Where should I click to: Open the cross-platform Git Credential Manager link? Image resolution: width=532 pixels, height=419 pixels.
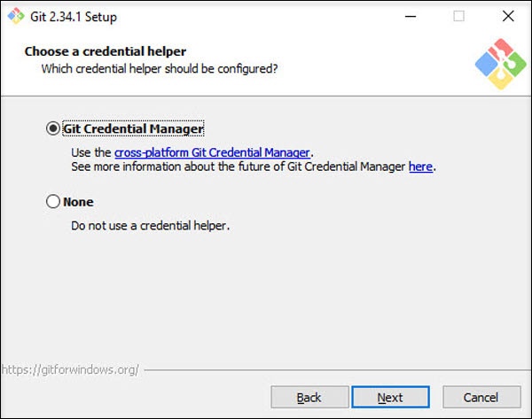[x=213, y=152]
